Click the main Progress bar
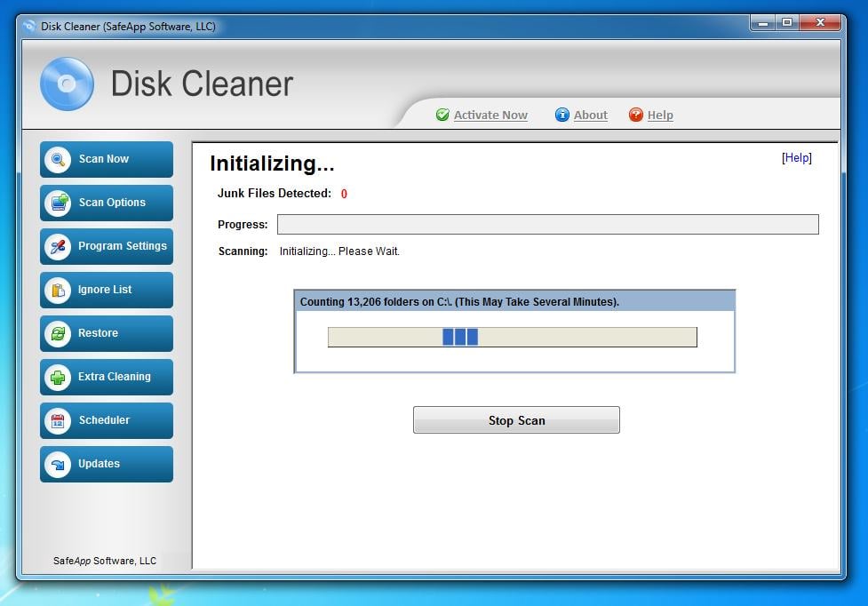Screen dimensions: 868x606 [x=548, y=224]
